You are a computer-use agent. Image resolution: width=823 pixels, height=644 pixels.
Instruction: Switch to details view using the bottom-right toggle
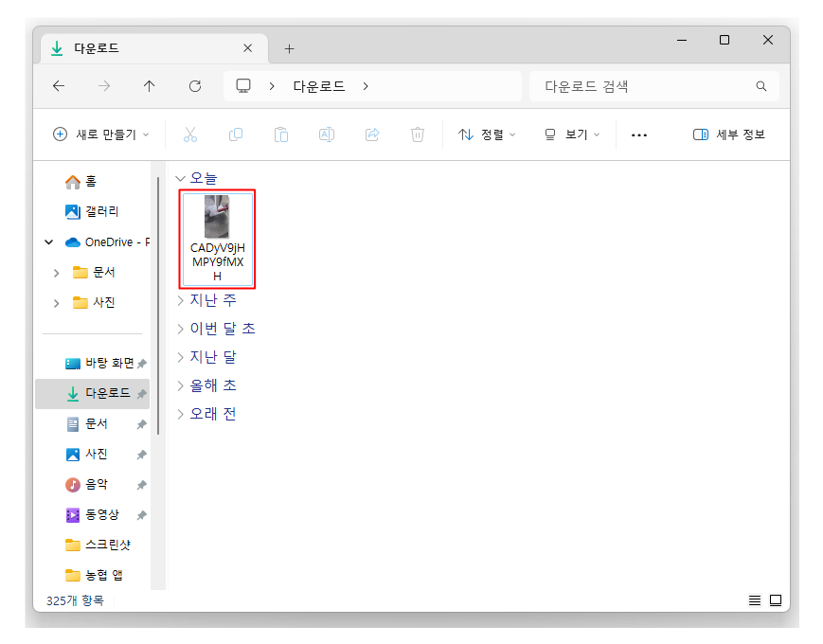coord(754,599)
